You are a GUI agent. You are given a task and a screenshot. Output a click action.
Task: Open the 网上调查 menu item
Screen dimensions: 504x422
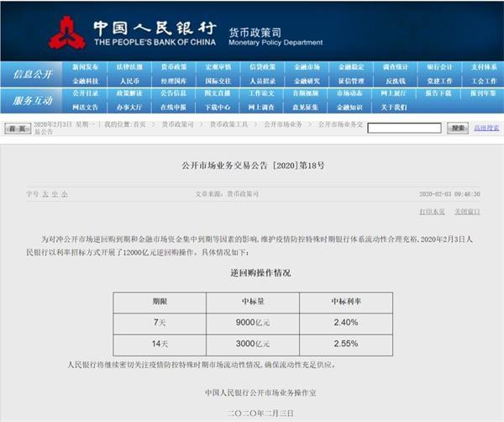tap(261, 107)
